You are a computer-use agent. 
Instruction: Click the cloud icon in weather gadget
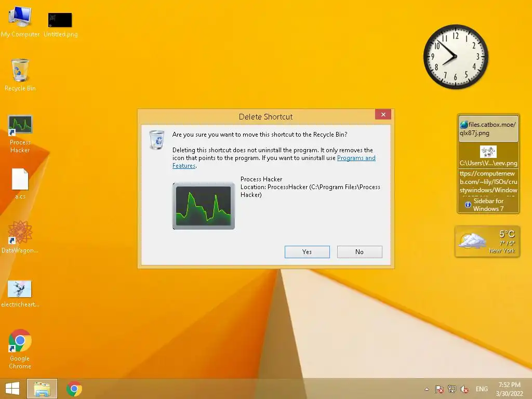coord(472,241)
